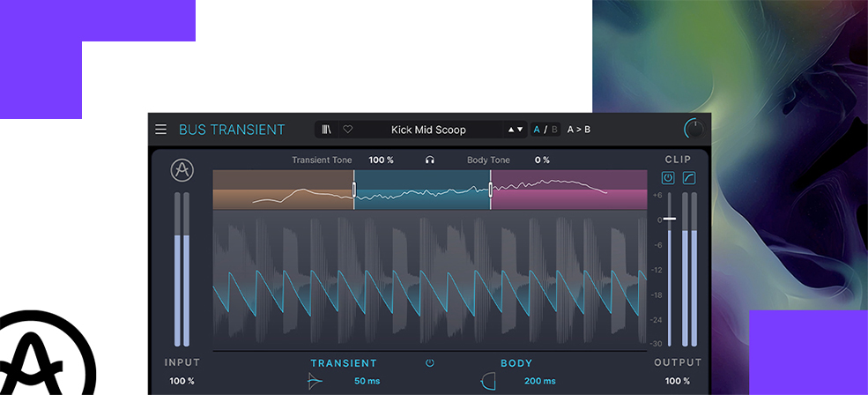
Task: Click the clip threshold slider handle
Action: coord(670,219)
